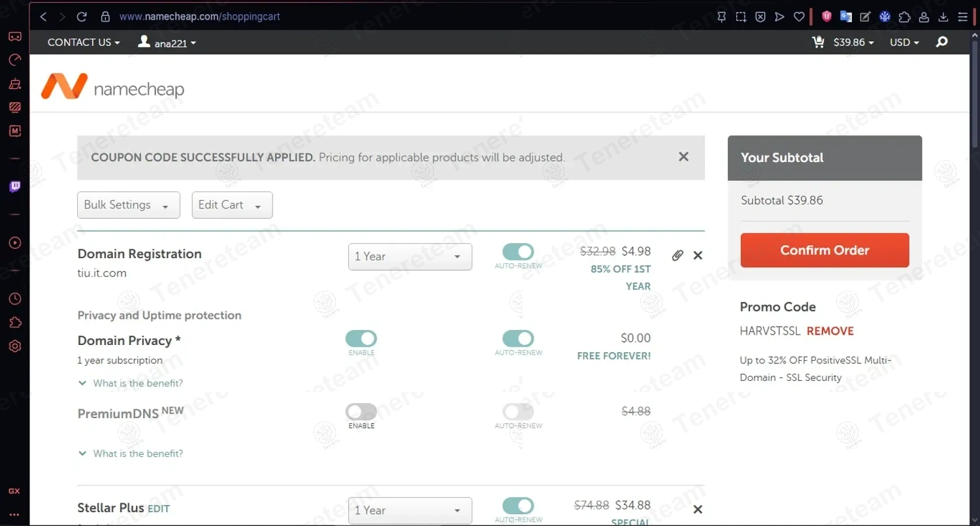Screen dimensions: 980x526
Task: Click REMOVE next to promo code HARVSTSSL
Action: pyautogui.click(x=830, y=331)
